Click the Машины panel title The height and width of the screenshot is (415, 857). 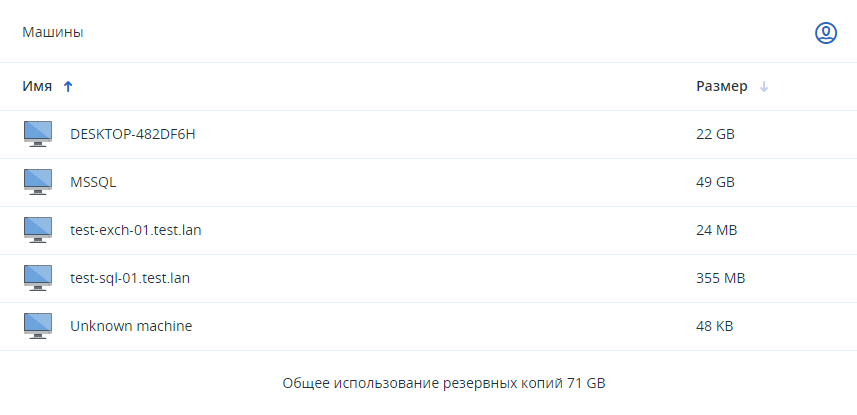click(x=52, y=33)
